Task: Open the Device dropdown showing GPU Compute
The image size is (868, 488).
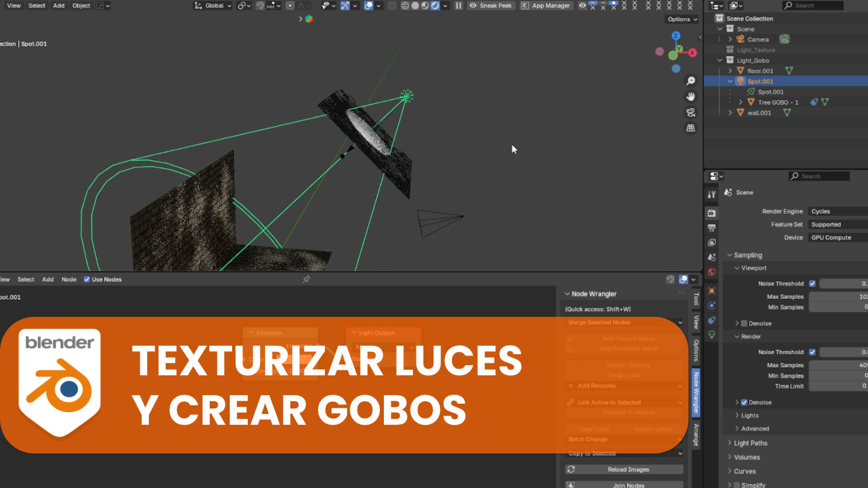Action: (838, 238)
